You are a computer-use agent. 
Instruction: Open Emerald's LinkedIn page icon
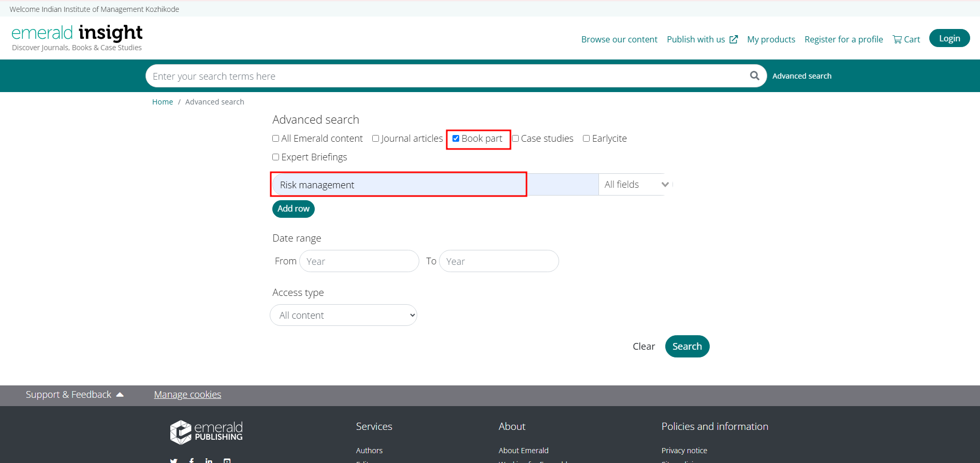coord(209,460)
